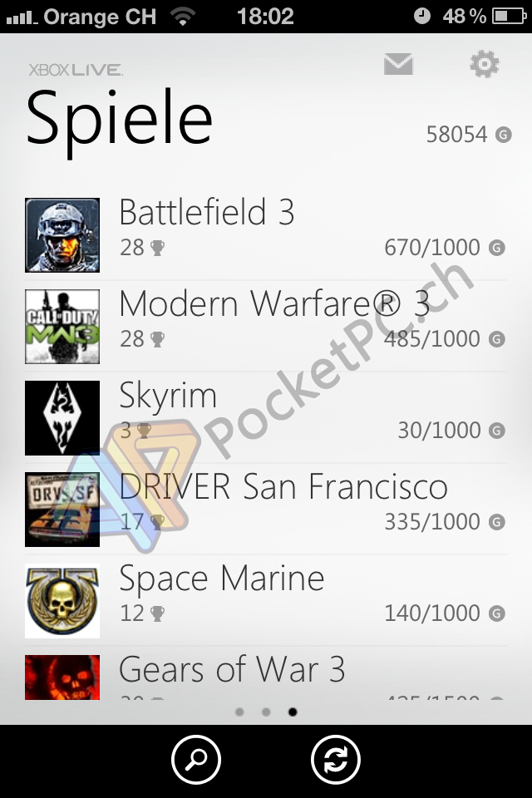Select the DRIVER San Francisco entry
532x798 pixels.
click(266, 510)
